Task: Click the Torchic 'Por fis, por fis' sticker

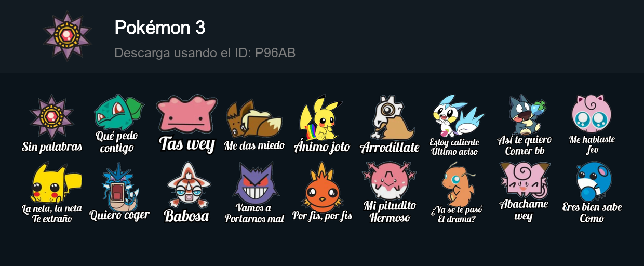Action: [322, 192]
